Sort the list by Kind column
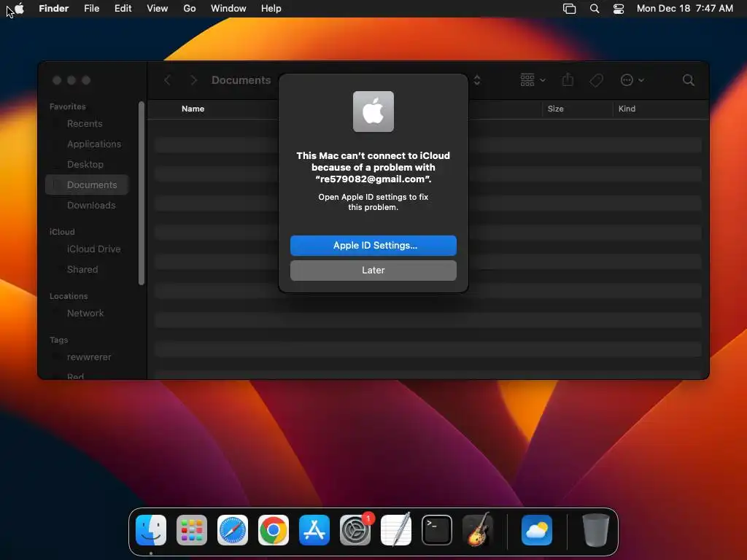The height and width of the screenshot is (560, 747). [x=627, y=109]
